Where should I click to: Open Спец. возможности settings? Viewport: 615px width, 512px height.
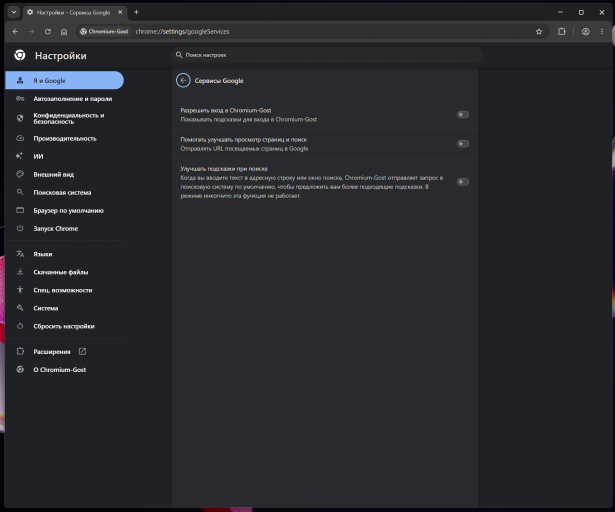click(x=65, y=290)
